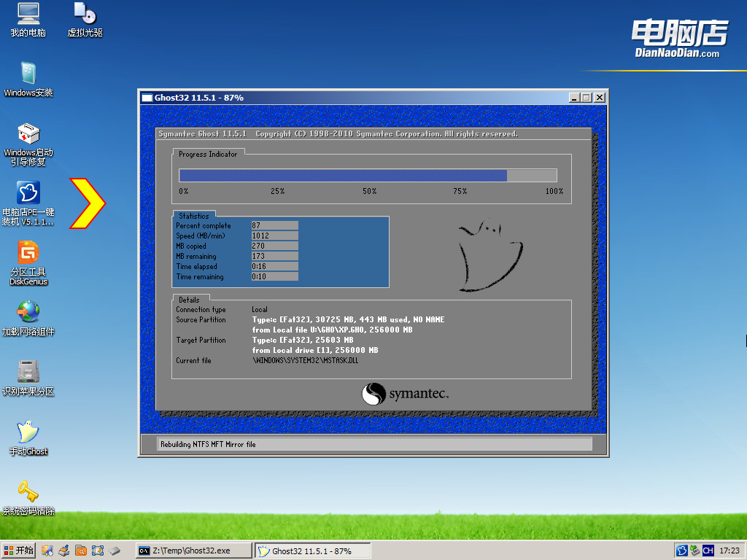Click the Rebuilding NTFS MFT Mirror file status

click(x=374, y=444)
